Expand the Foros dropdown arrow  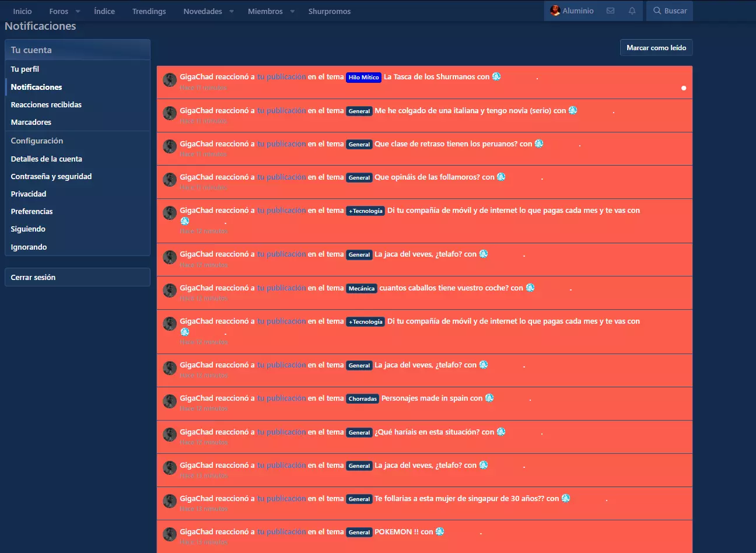point(78,11)
